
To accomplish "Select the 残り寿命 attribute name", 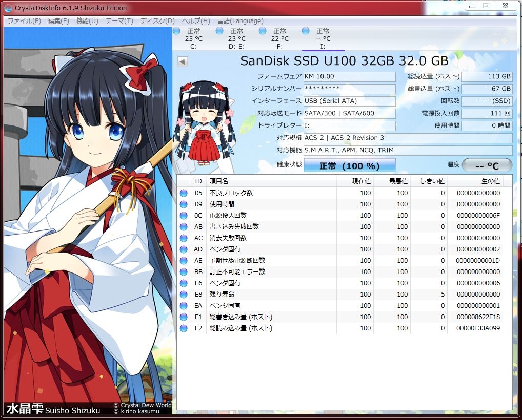I will click(x=222, y=295).
